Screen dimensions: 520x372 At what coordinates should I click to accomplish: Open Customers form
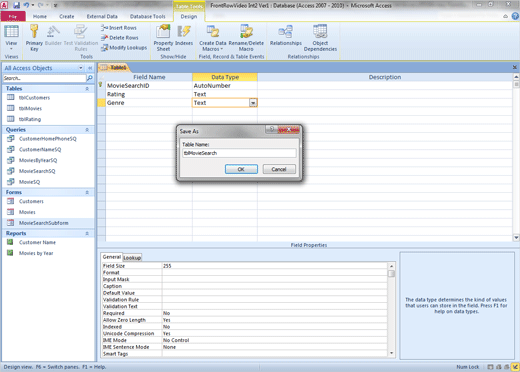[31, 201]
